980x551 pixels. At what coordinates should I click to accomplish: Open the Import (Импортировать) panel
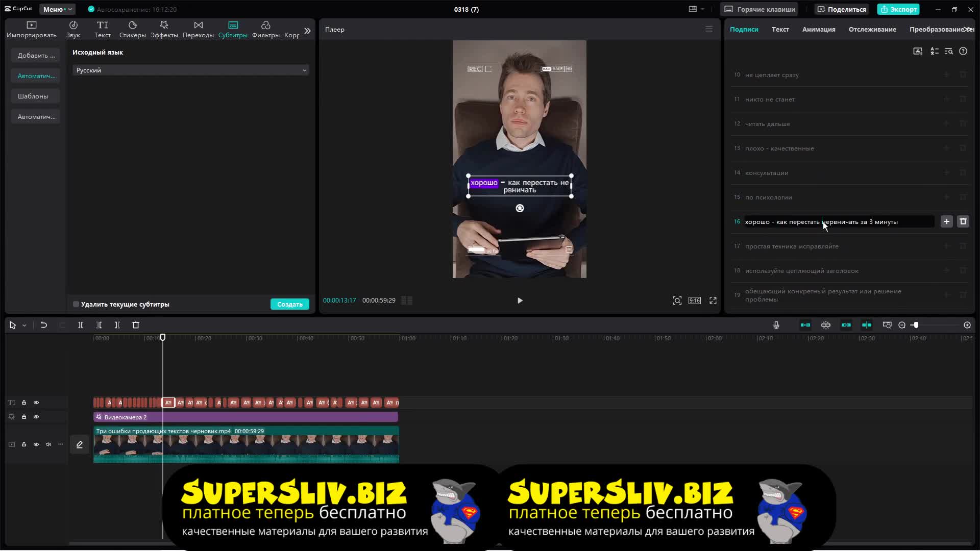[x=32, y=30]
